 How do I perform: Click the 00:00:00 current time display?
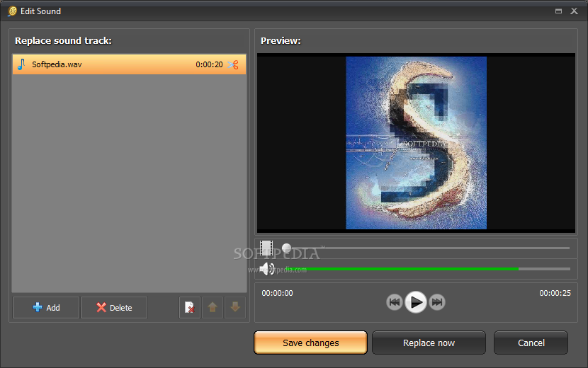(x=277, y=293)
